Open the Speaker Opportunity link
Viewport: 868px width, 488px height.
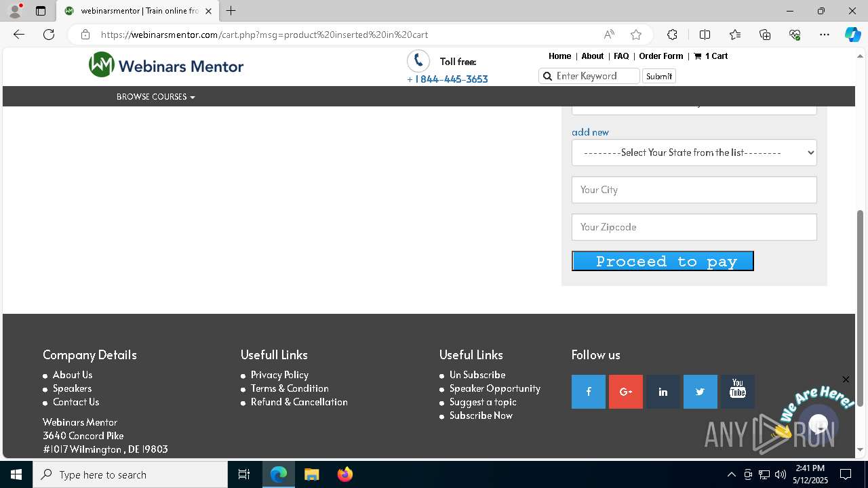coord(495,388)
